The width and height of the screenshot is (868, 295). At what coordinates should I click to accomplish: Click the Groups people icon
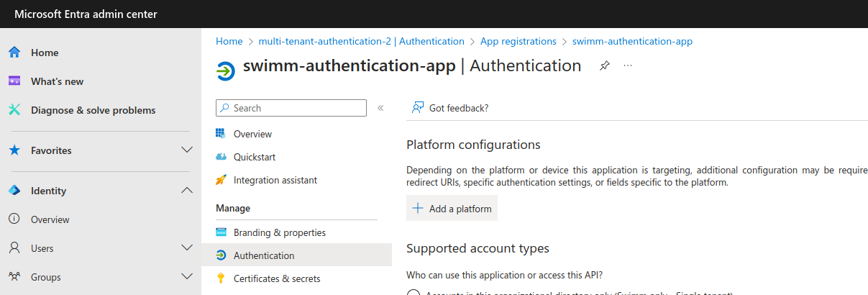(x=14, y=277)
